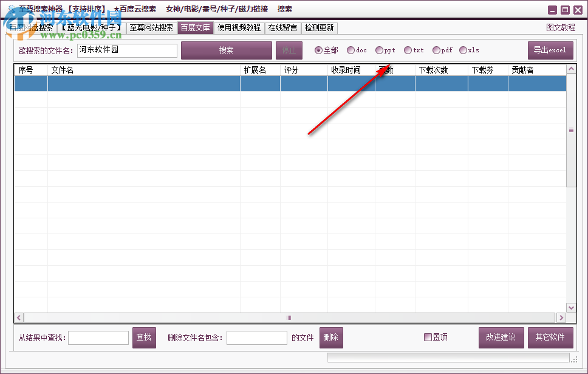This screenshot has height=374, width=588.
Task: Click the 查找 find button
Action: [144, 338]
